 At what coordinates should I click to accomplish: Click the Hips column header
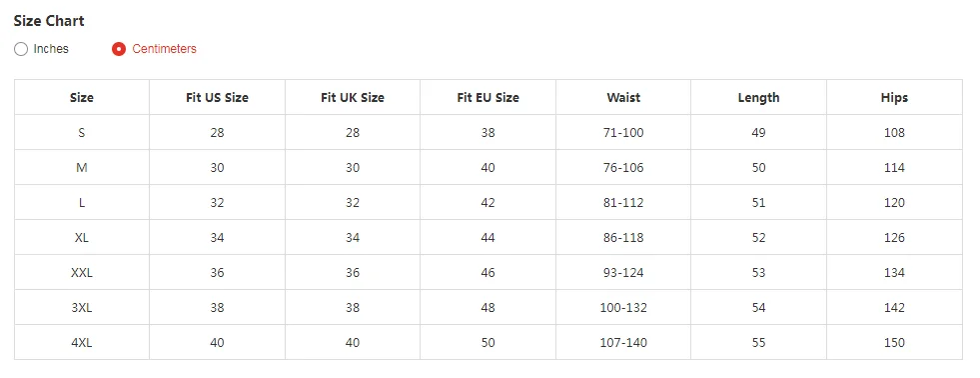pos(894,98)
